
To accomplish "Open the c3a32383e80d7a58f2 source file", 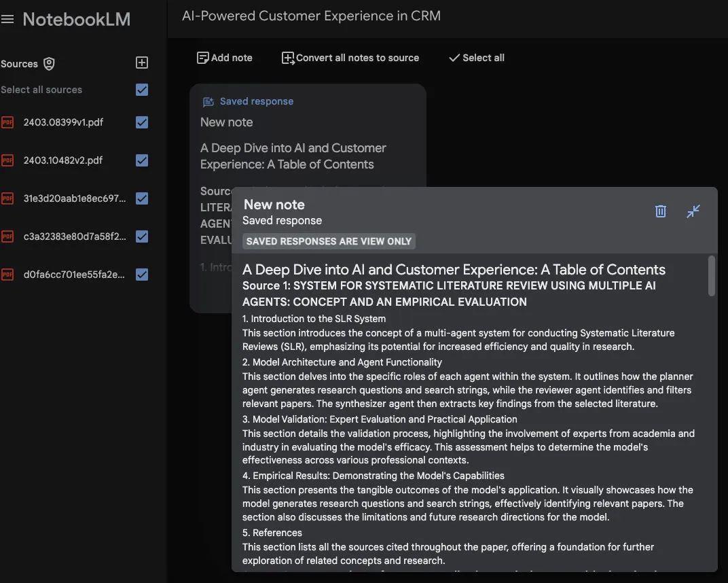I will (x=75, y=236).
